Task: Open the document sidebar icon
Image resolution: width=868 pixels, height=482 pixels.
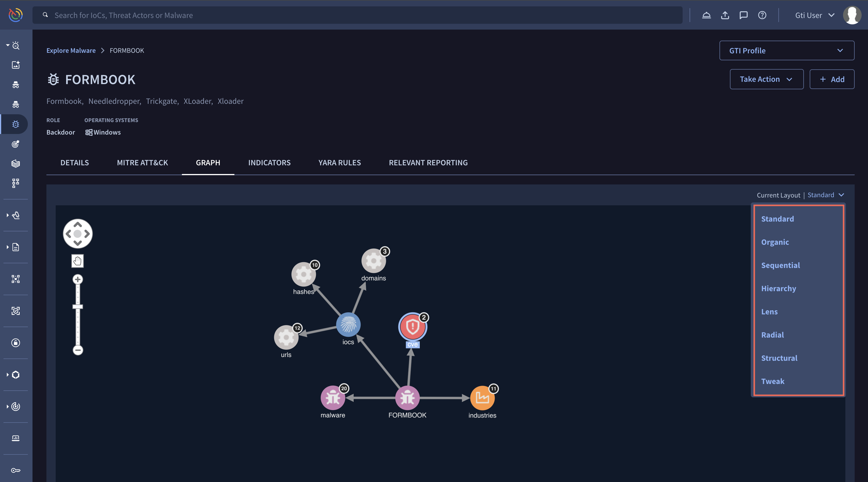Action: pos(16,247)
